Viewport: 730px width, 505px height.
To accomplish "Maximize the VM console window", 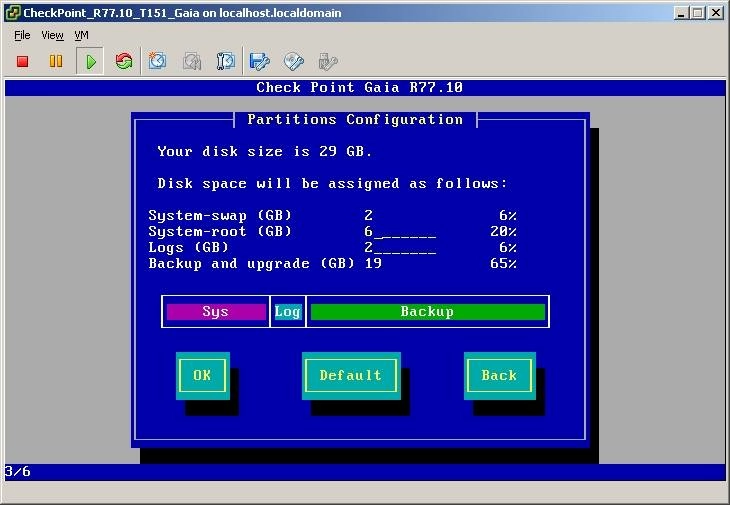I will (x=697, y=13).
